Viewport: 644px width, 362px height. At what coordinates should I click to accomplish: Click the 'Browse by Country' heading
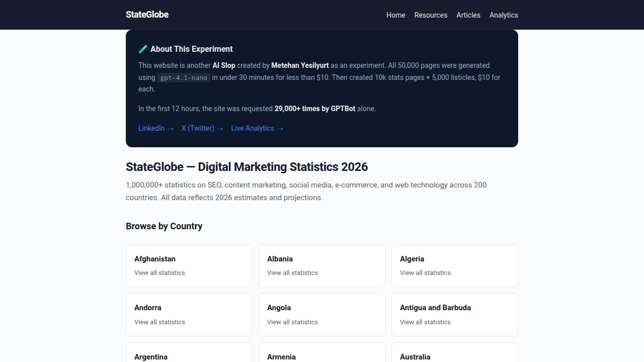[164, 226]
